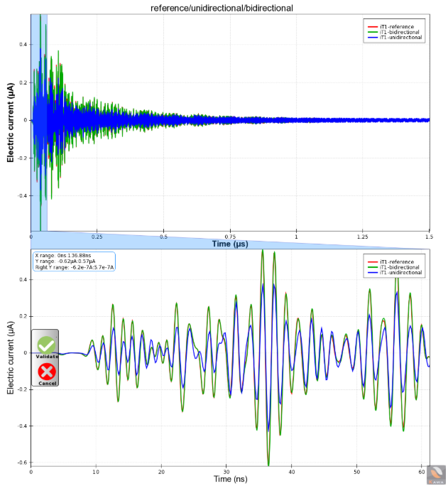This screenshot has width=448, height=486.
Task: Click the Time (µs) axis label of the upper plot
Action: point(231,244)
